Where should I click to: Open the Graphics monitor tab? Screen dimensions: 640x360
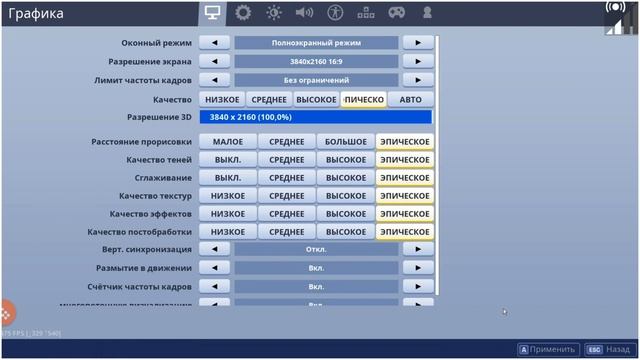[x=212, y=13]
